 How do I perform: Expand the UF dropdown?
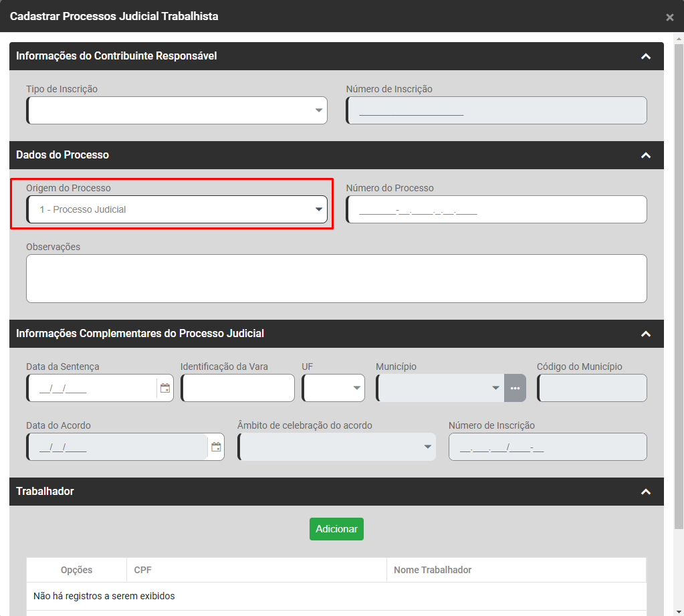[334, 388]
